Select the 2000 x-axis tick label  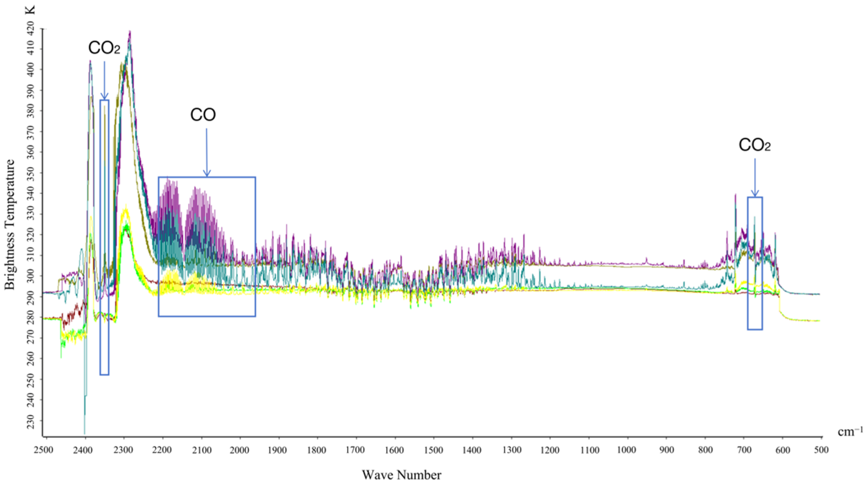coord(240,450)
